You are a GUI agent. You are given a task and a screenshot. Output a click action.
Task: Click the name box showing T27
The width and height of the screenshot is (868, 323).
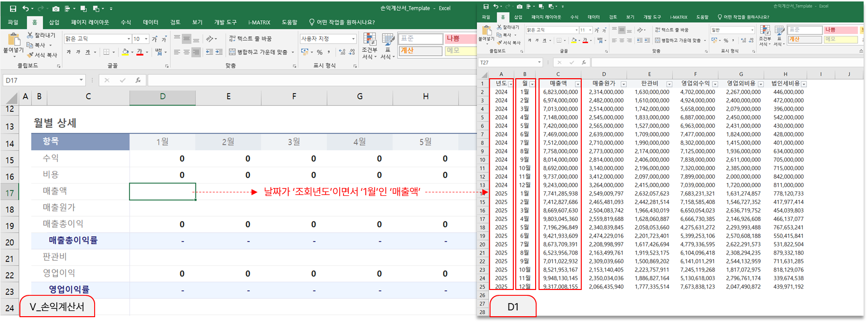pyautogui.click(x=507, y=63)
